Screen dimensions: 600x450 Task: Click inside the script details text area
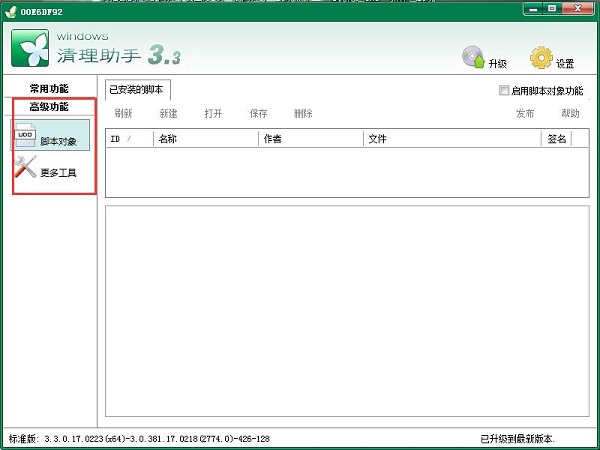(347, 311)
